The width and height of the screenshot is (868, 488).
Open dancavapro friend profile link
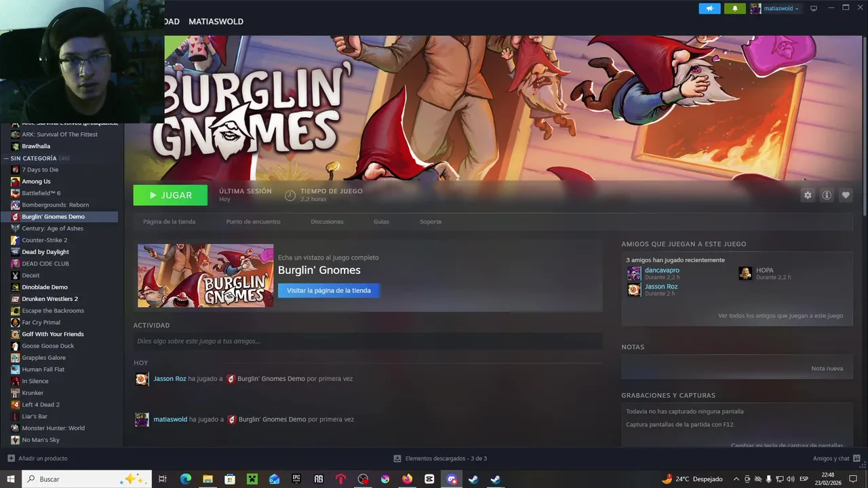point(662,270)
